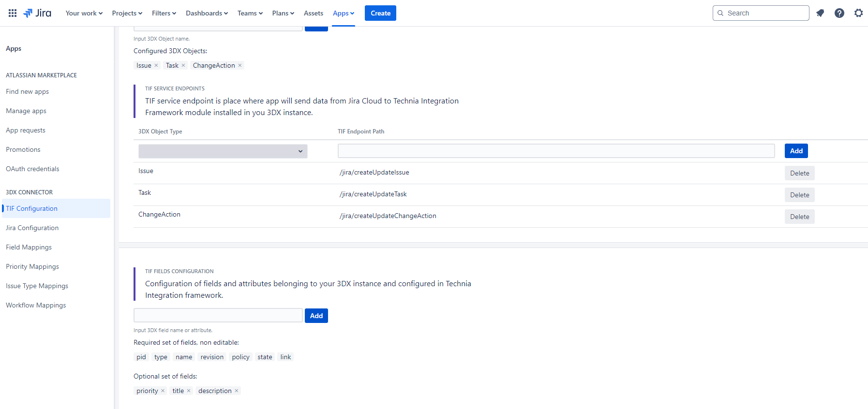Click the ChangeAction row label

pos(159,214)
